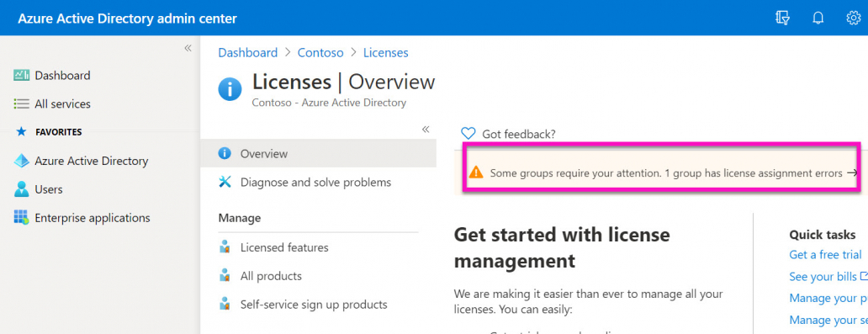
Task: Select the Overview menu item
Action: tap(318, 153)
